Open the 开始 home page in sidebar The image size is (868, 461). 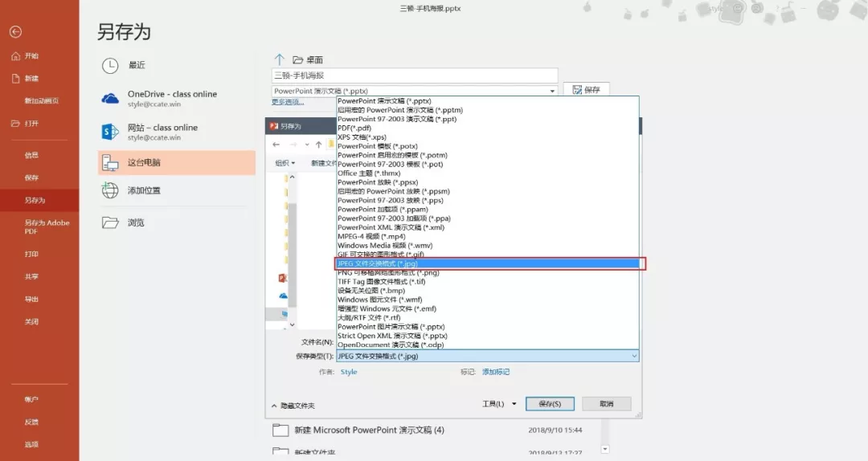tap(26, 56)
